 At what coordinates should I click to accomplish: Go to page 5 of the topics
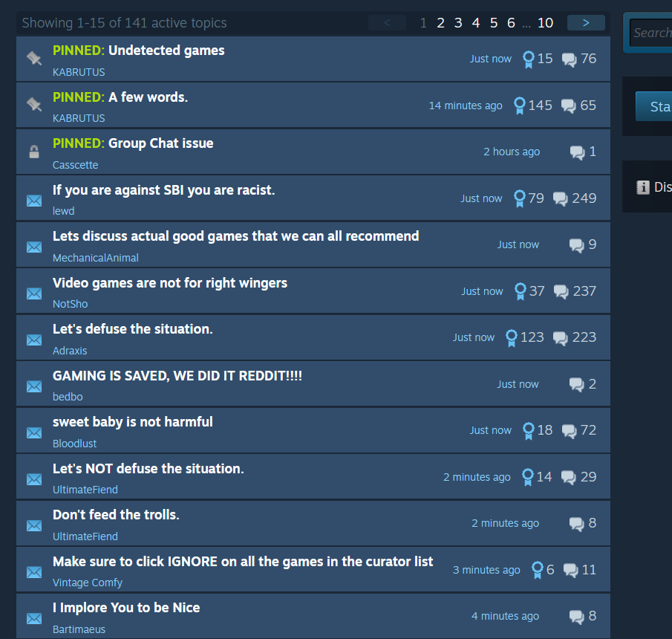pyautogui.click(x=494, y=23)
